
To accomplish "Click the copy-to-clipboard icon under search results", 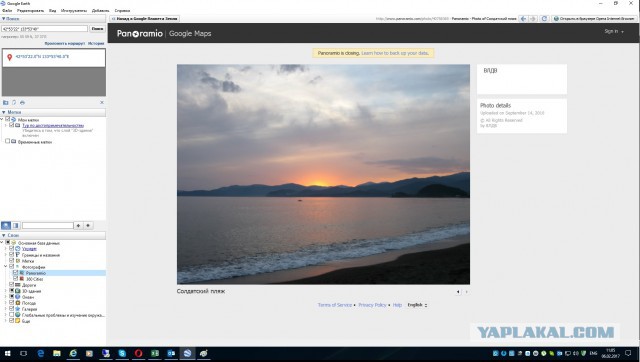I will 14,102.
